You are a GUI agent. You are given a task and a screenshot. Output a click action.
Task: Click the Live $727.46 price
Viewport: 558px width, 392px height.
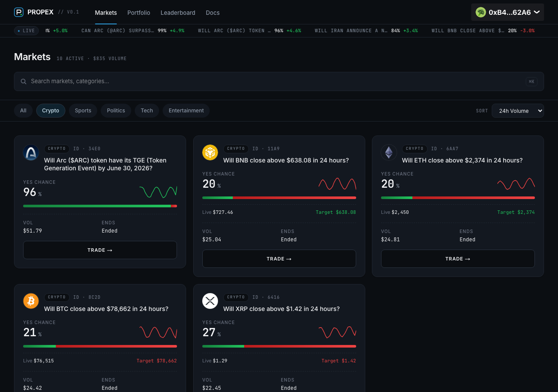click(x=218, y=213)
